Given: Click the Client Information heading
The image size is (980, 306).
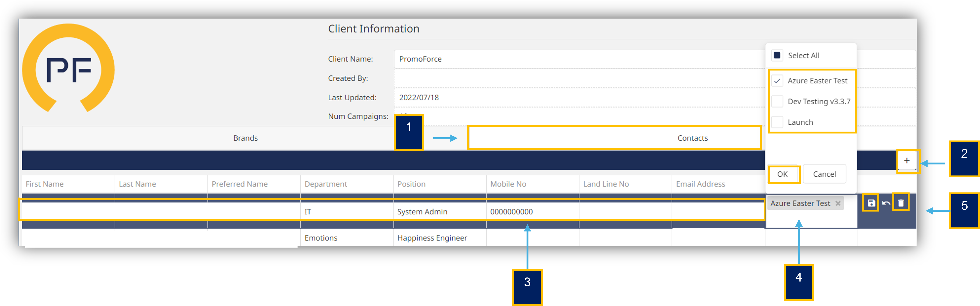Looking at the screenshot, I should 374,29.
